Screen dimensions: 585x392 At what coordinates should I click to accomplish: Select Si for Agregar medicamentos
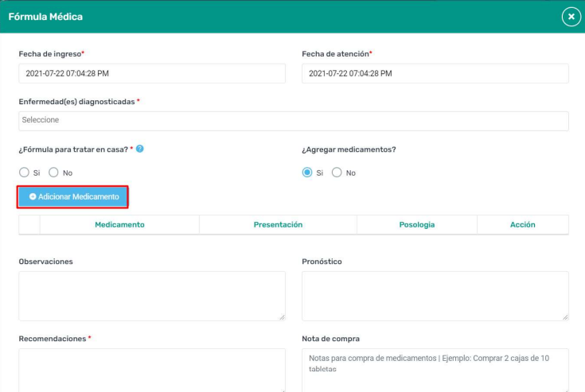pos(307,173)
